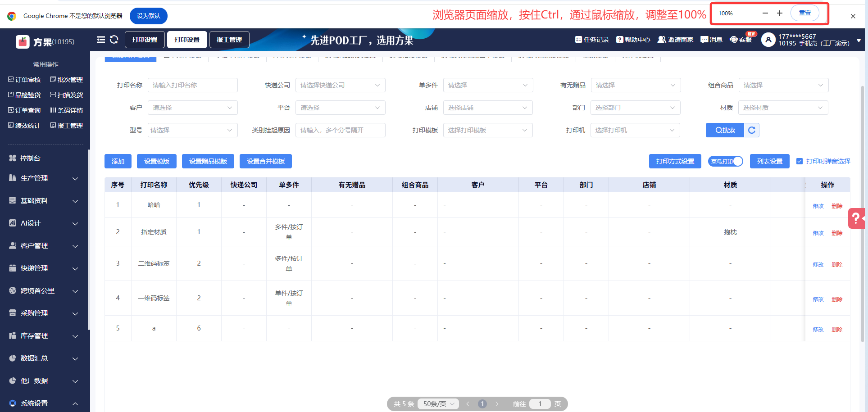The width and height of the screenshot is (868, 412).
Task: Open 采购管理 menu
Action: 44,313
